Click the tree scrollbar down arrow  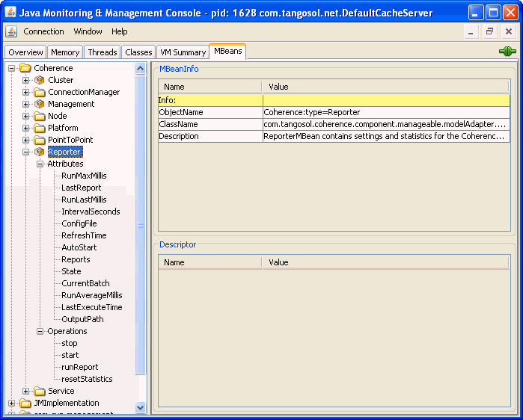[141, 407]
